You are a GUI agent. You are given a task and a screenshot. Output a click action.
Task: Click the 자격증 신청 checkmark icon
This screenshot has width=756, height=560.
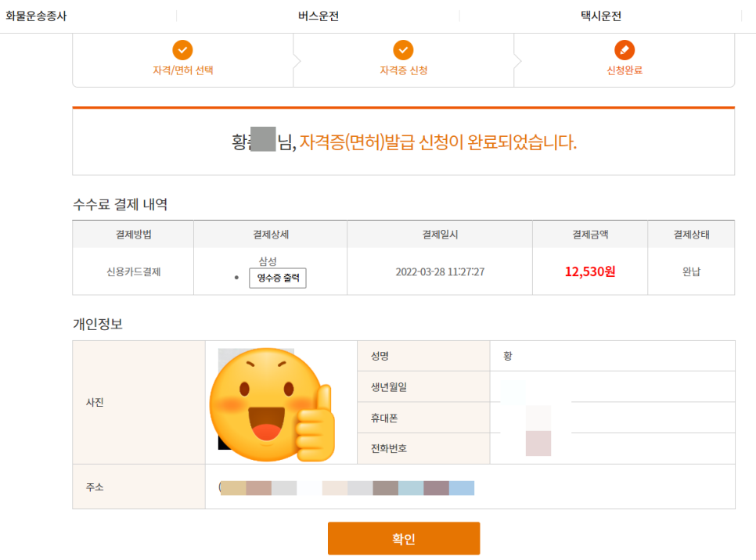click(404, 49)
